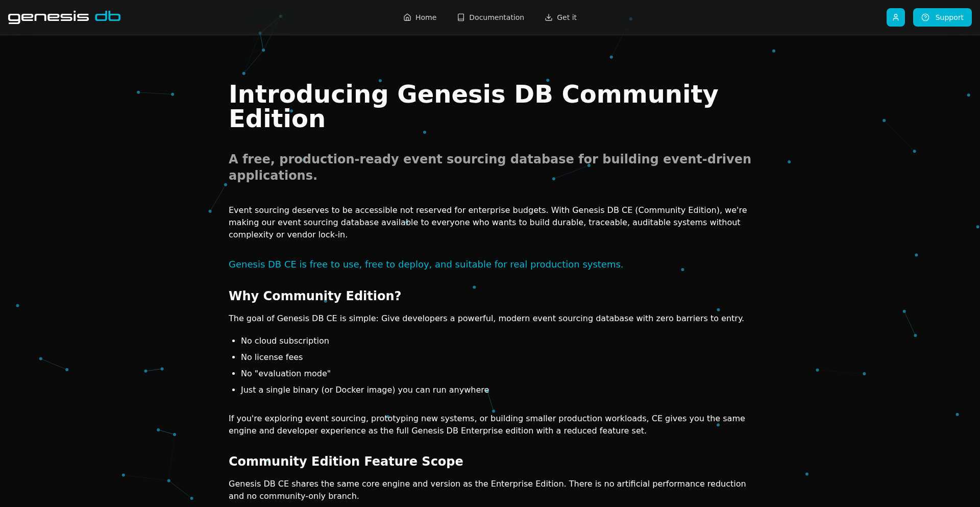Select the Get it navigation entry
The width and height of the screenshot is (980, 507).
point(561,17)
